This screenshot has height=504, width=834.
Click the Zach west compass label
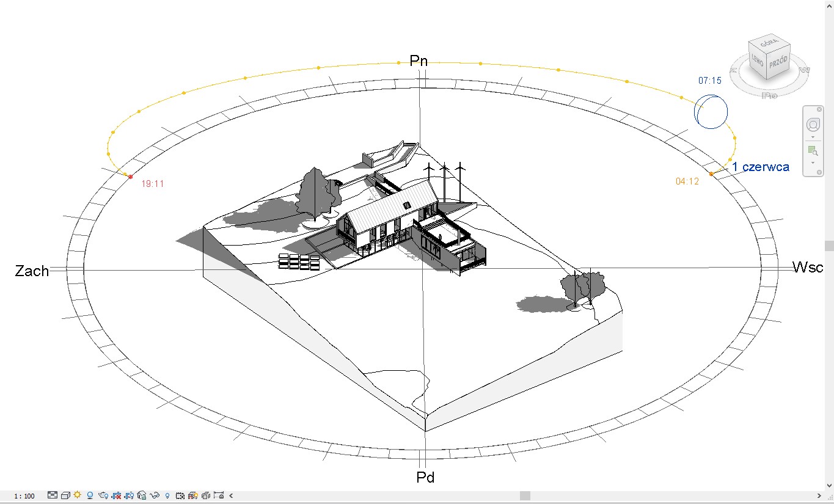click(x=32, y=271)
